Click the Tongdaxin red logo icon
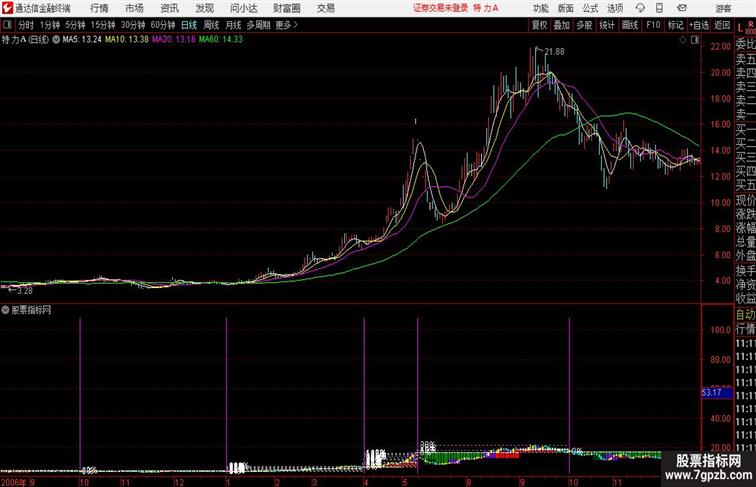The image size is (756, 487). pos(7,8)
